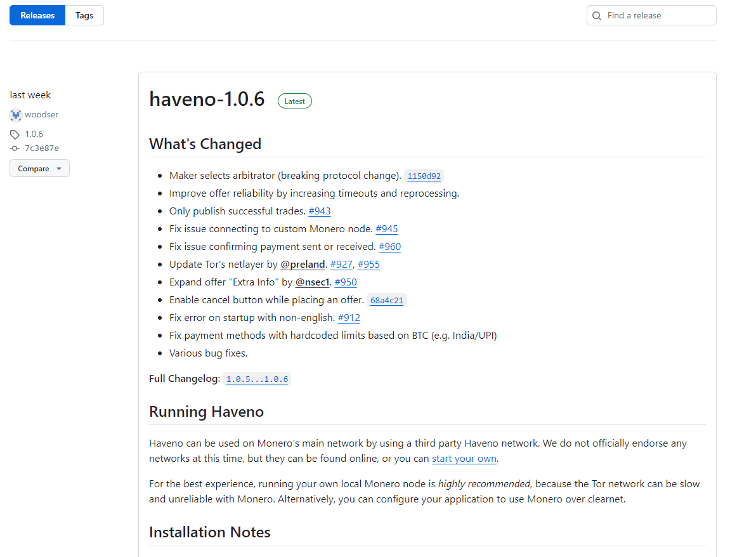Switch to the Tags tab
The image size is (756, 557).
84,15
